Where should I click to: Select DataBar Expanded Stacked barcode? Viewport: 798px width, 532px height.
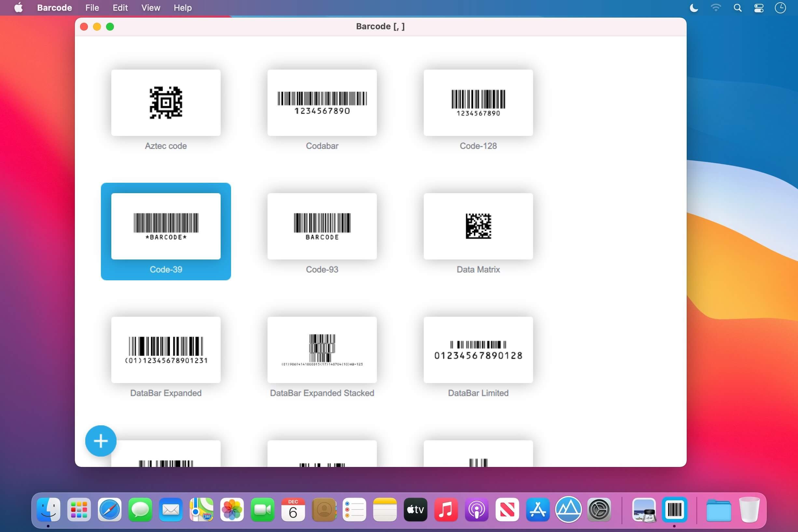[x=322, y=350]
